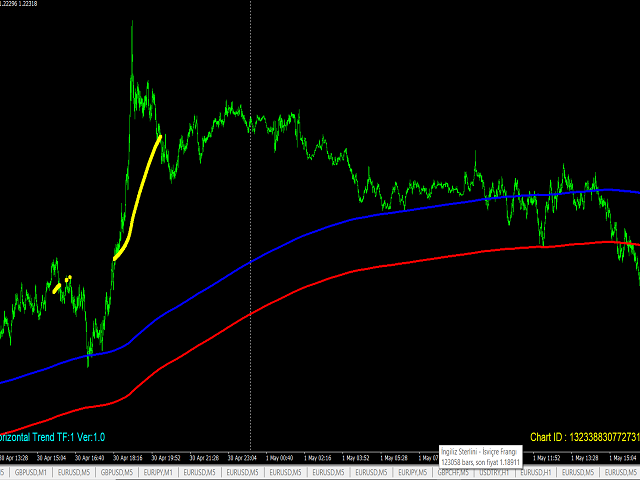Select the USDTRY,H1 chart tab
Screen dimensions: 640x480
tap(494, 473)
